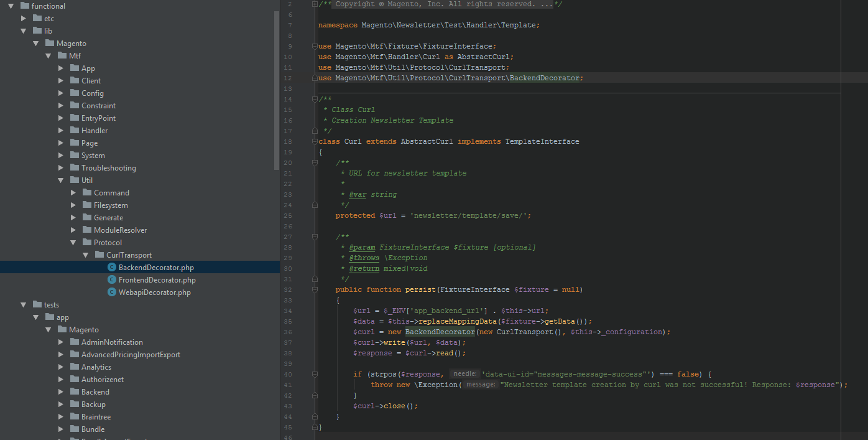Screen dimensions: 868x440
Task: Collapse the Mtf folder arrow
Action: point(48,56)
